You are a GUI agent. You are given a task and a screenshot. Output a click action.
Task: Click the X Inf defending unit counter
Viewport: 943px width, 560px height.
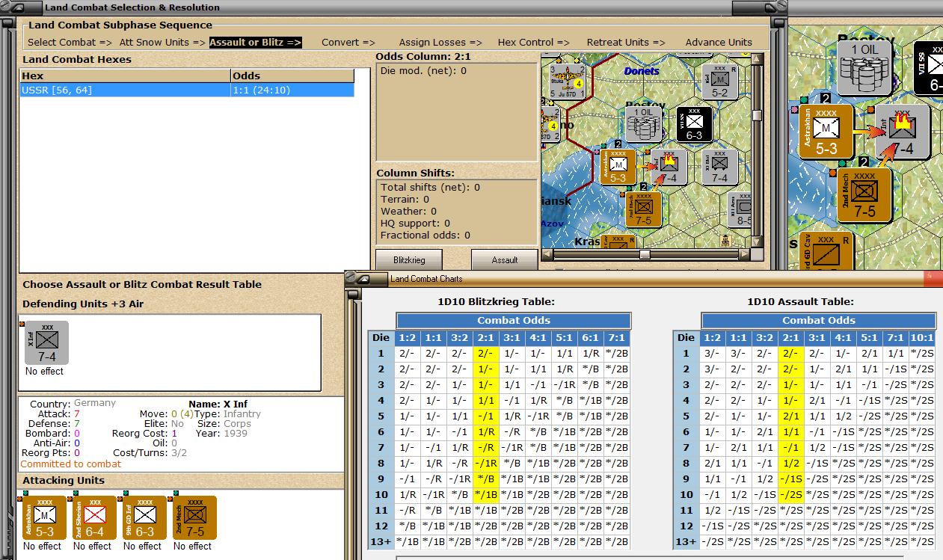pos(46,343)
